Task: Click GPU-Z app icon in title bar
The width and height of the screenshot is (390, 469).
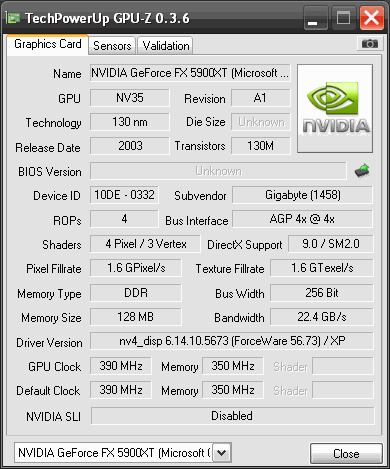Action: coord(14,18)
